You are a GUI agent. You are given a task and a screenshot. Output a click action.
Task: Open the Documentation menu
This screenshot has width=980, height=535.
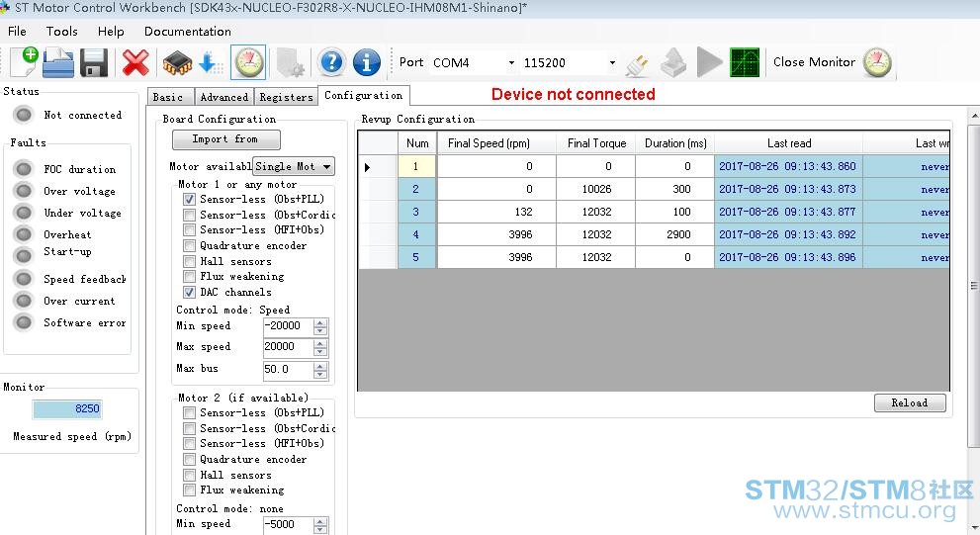[x=188, y=32]
